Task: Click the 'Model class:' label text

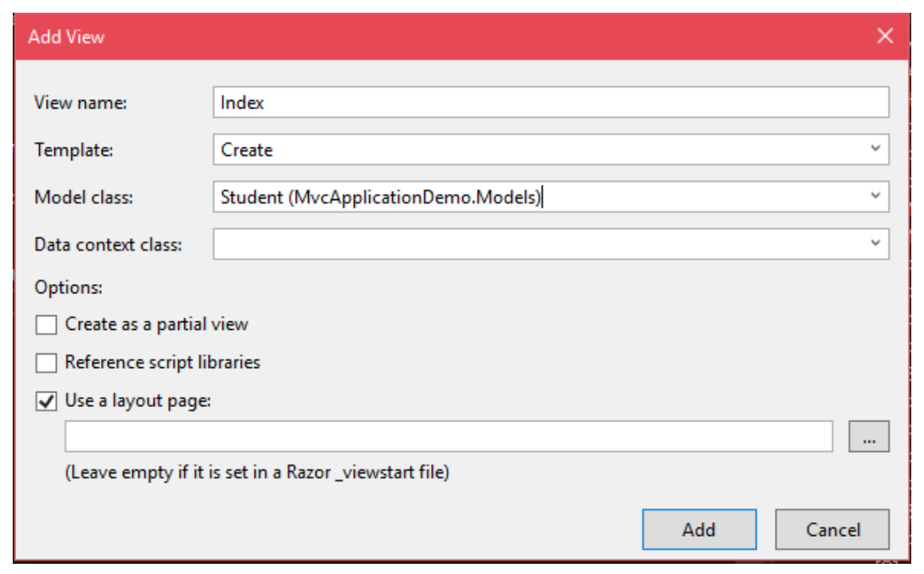Action: pos(84,198)
